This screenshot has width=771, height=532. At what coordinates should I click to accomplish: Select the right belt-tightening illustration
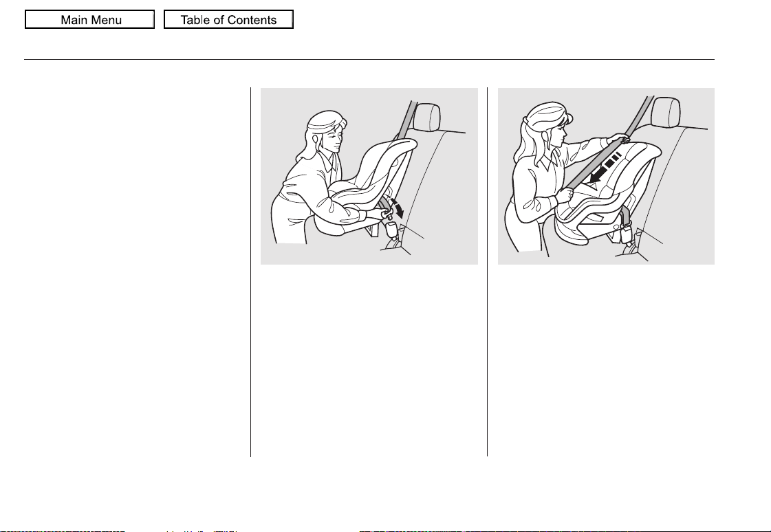tap(607, 177)
